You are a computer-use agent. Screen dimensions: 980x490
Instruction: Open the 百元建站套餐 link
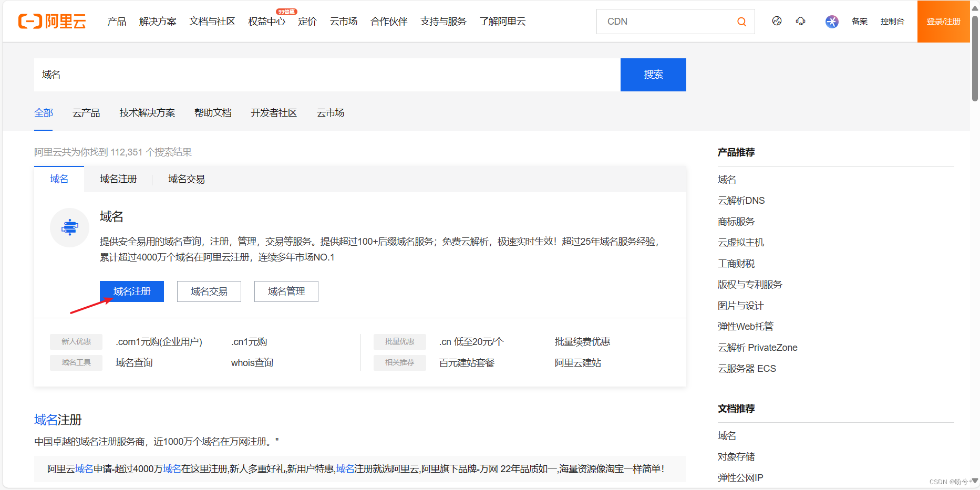click(x=467, y=363)
